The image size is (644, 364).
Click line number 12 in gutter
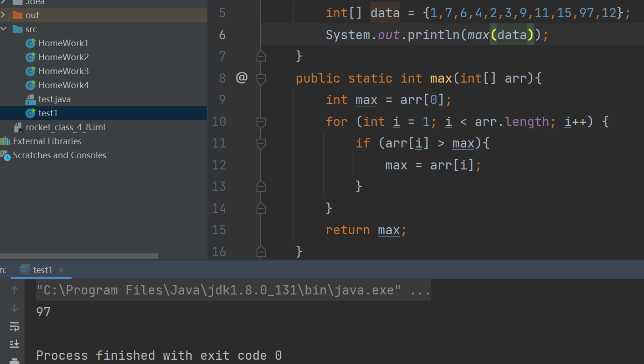click(219, 165)
